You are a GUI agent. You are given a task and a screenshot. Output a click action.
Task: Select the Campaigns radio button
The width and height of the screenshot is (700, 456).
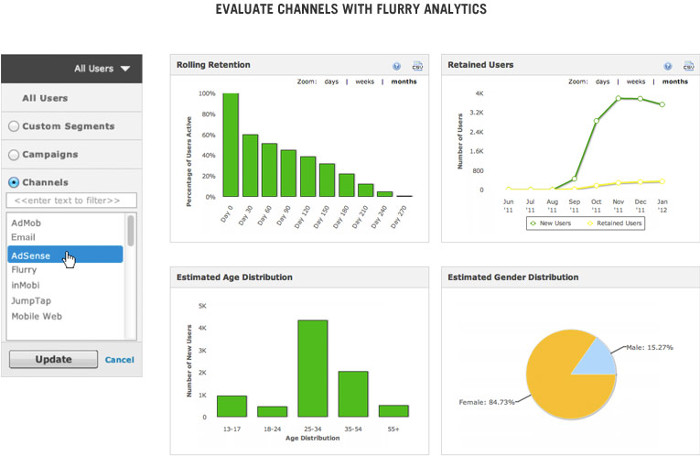[x=14, y=155]
